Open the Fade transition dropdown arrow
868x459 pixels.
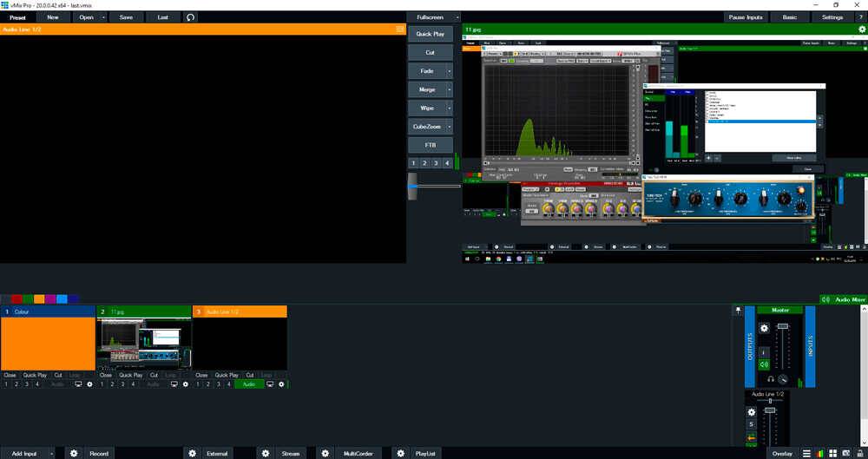[449, 71]
